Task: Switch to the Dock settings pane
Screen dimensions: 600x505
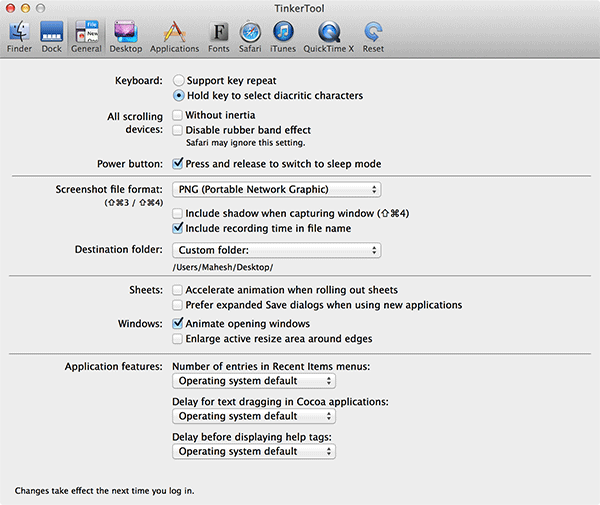Action: (51, 35)
